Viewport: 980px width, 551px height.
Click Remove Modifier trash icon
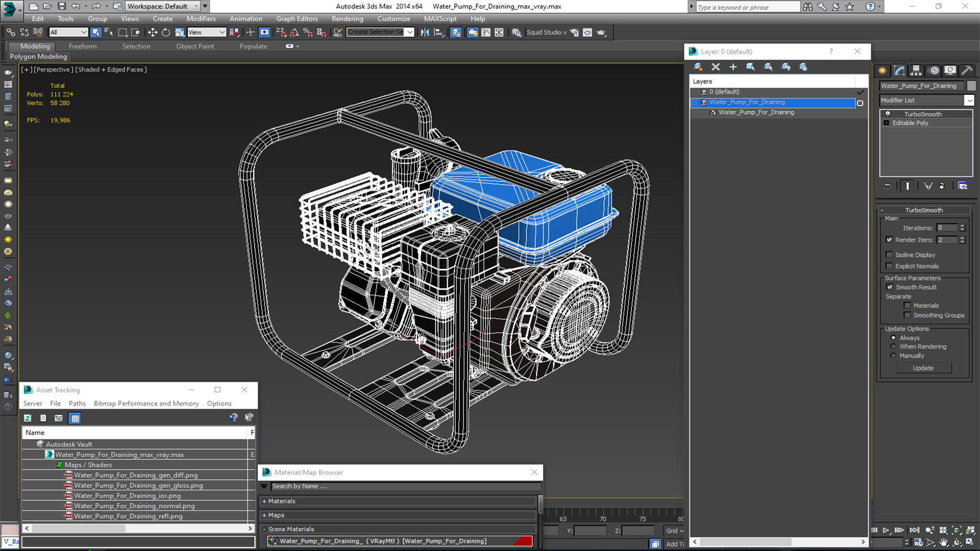[942, 186]
